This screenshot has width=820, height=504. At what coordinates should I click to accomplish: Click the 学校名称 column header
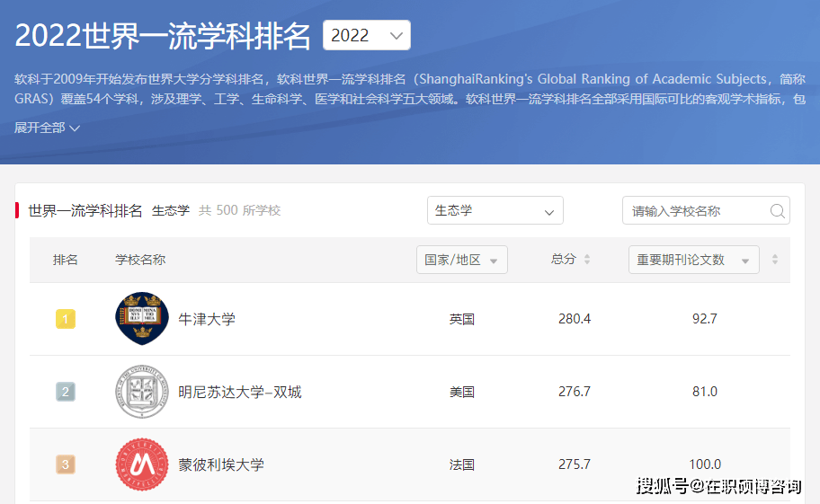(x=140, y=260)
